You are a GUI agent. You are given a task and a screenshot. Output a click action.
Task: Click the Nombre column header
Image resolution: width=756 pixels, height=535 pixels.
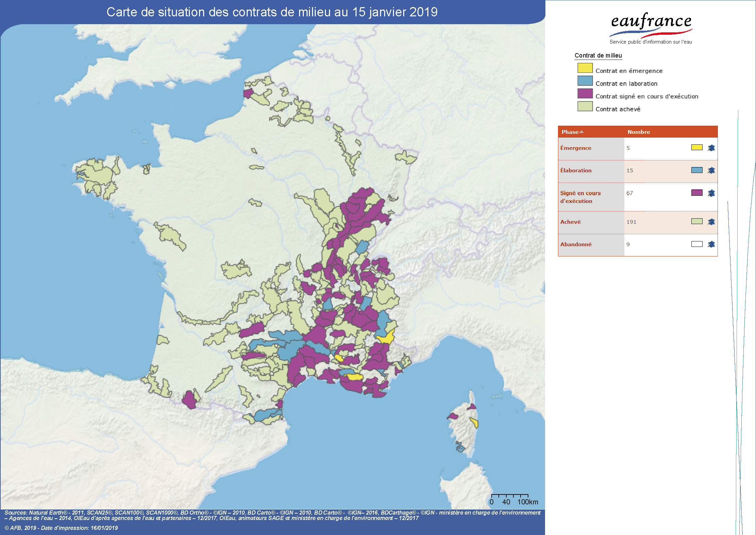pyautogui.click(x=639, y=132)
